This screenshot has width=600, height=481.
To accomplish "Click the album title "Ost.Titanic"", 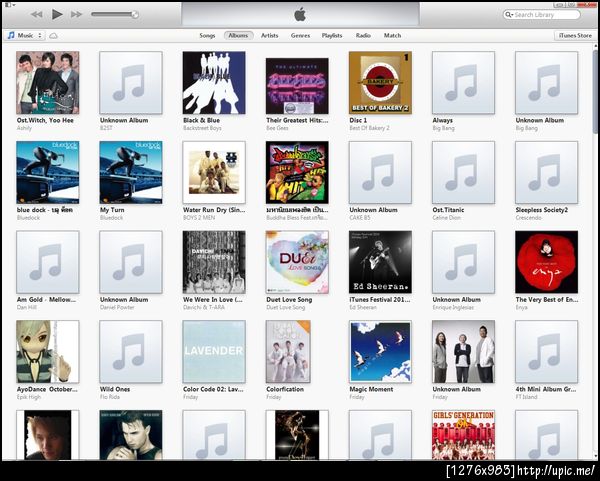I will 448,210.
